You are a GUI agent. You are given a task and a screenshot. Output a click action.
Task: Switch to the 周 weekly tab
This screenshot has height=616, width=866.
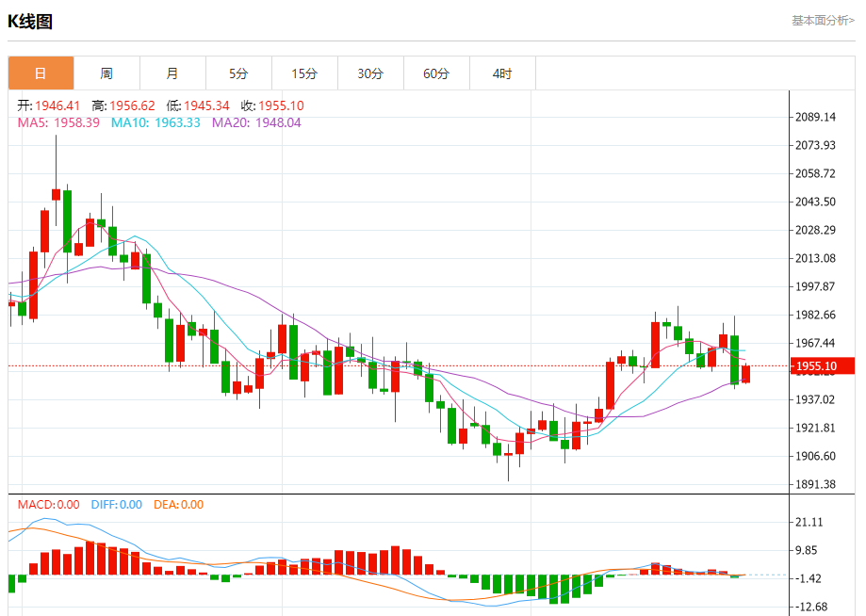tap(106, 73)
